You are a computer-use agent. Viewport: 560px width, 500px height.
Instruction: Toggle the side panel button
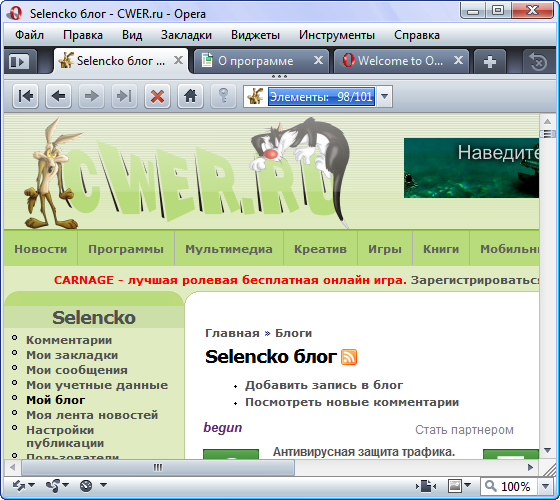20,61
